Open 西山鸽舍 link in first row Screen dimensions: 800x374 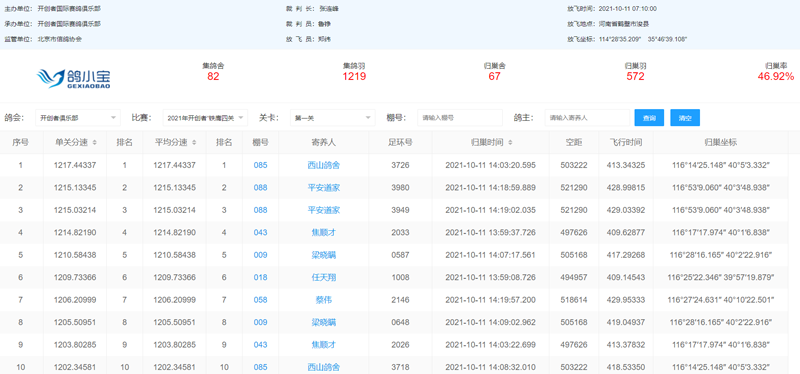(x=323, y=165)
